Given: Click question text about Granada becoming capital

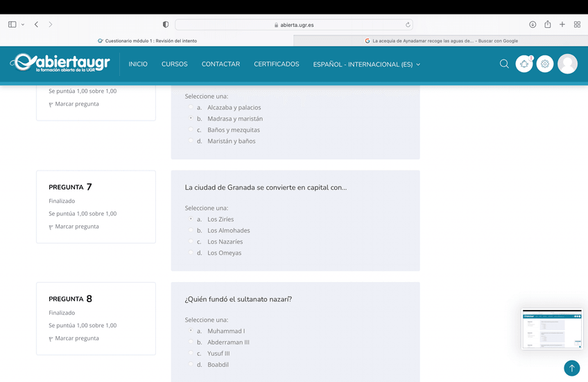Looking at the screenshot, I should (266, 187).
